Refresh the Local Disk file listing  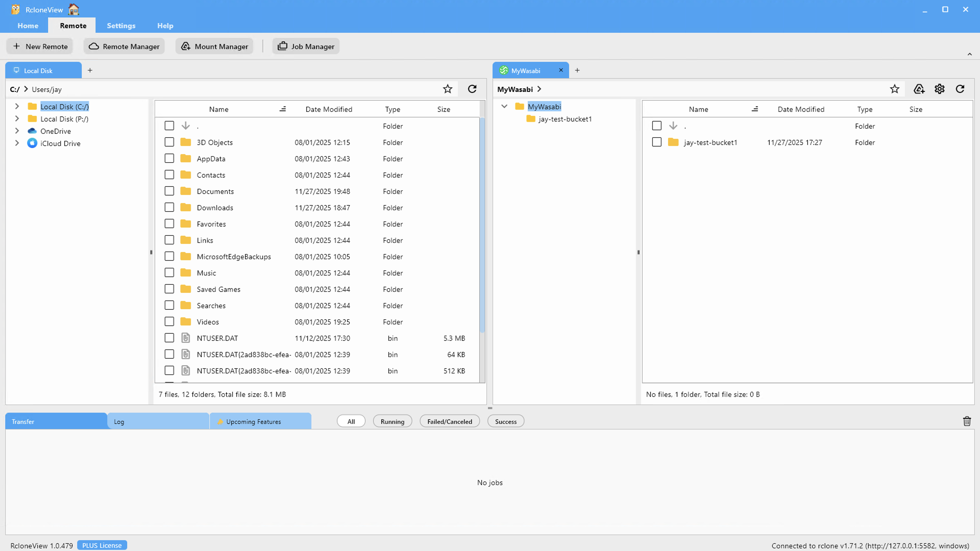point(472,89)
